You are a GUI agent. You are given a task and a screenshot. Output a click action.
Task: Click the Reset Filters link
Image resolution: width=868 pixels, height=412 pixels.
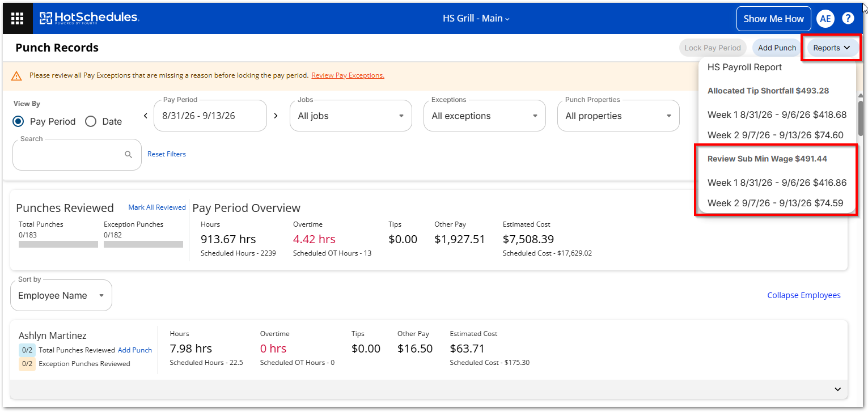tap(167, 154)
